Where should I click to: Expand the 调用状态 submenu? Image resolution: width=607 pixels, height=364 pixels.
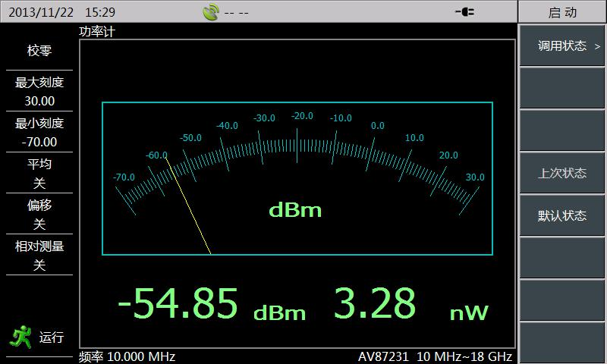click(x=562, y=46)
